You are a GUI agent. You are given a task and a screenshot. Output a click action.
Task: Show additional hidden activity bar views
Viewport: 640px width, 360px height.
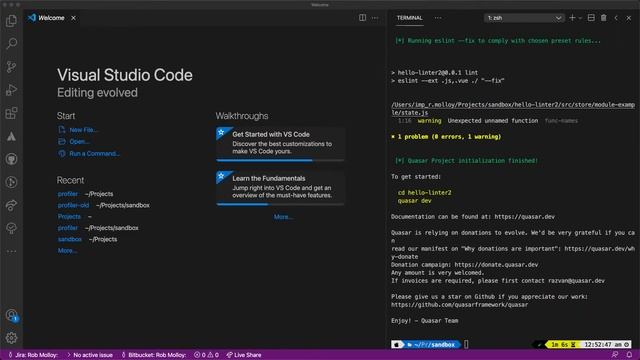pyautogui.click(x=11, y=251)
